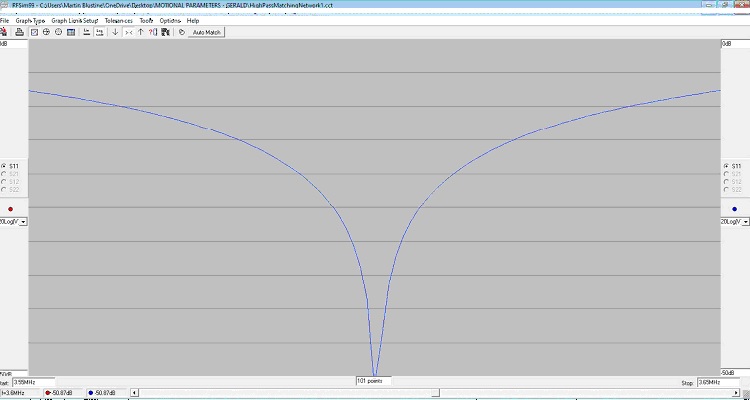Select left S11 radio button

click(x=4, y=166)
